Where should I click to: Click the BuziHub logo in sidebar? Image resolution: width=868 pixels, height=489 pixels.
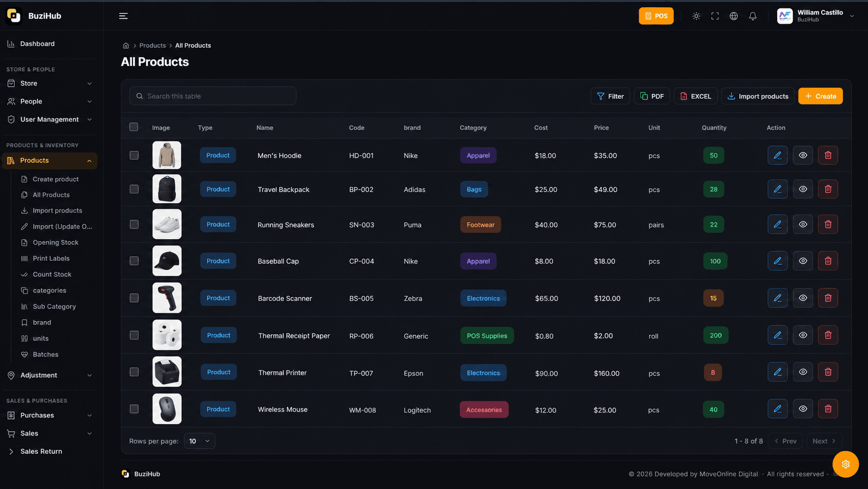point(14,16)
